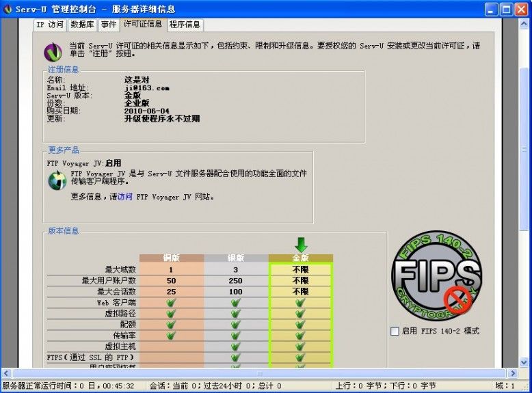Click the 域: 1 status bar entry
532x393 pixels.
(x=505, y=386)
